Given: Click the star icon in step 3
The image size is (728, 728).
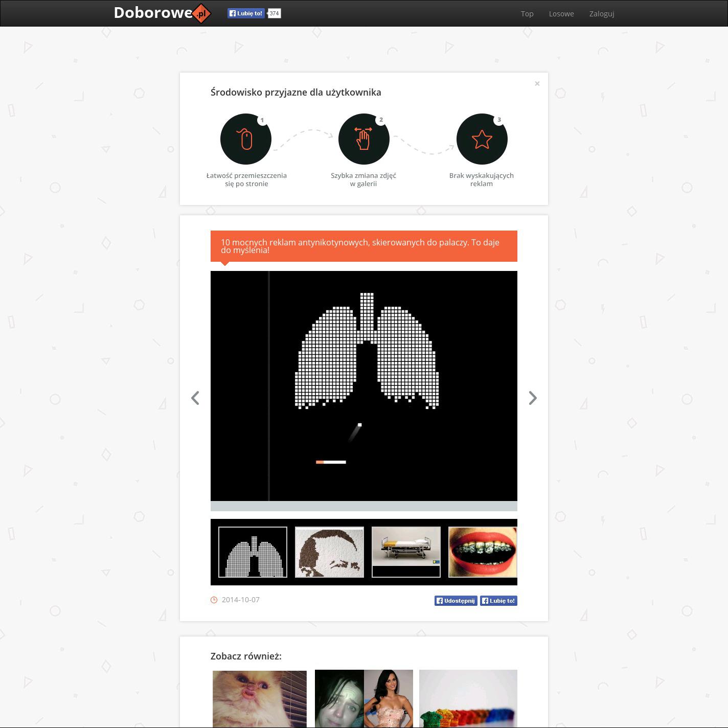Looking at the screenshot, I should pyautogui.click(x=482, y=139).
